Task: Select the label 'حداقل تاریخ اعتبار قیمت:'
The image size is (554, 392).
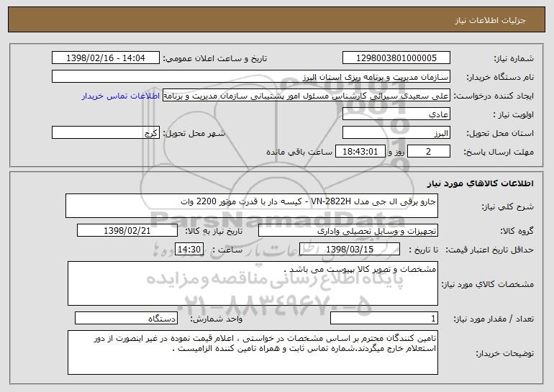Action: point(489,250)
